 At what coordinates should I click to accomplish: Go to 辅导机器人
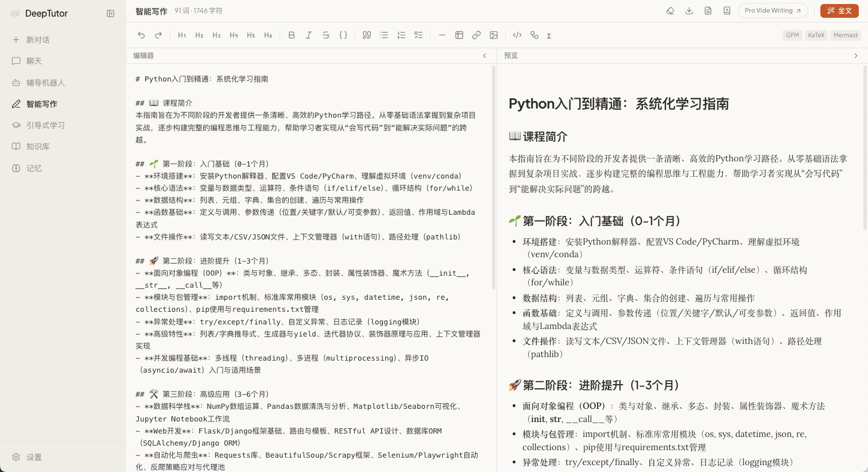63,83
